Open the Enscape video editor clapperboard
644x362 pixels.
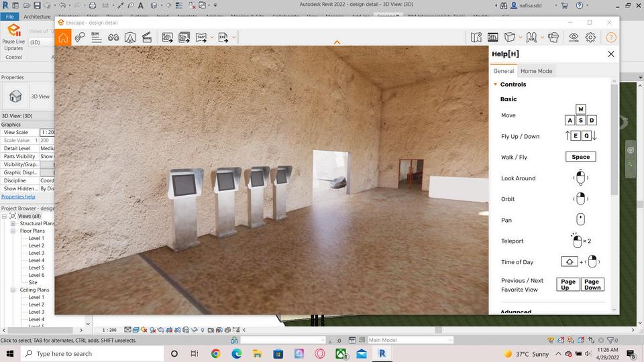146,38
